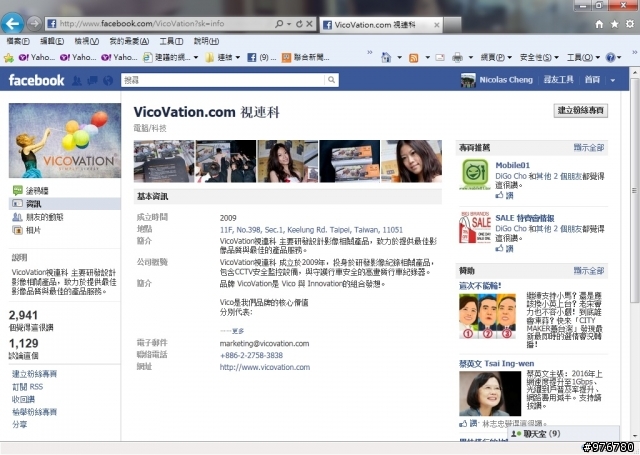Click the RSS subscribe link in sidebar
Viewport: 640px width, 455px height.
pyautogui.click(x=27, y=386)
